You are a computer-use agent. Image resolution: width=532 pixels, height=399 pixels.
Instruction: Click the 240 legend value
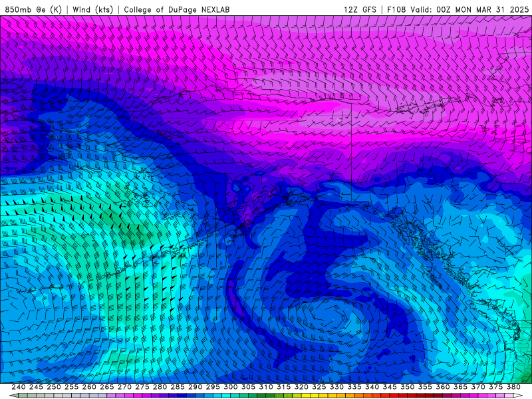[x=19, y=387]
